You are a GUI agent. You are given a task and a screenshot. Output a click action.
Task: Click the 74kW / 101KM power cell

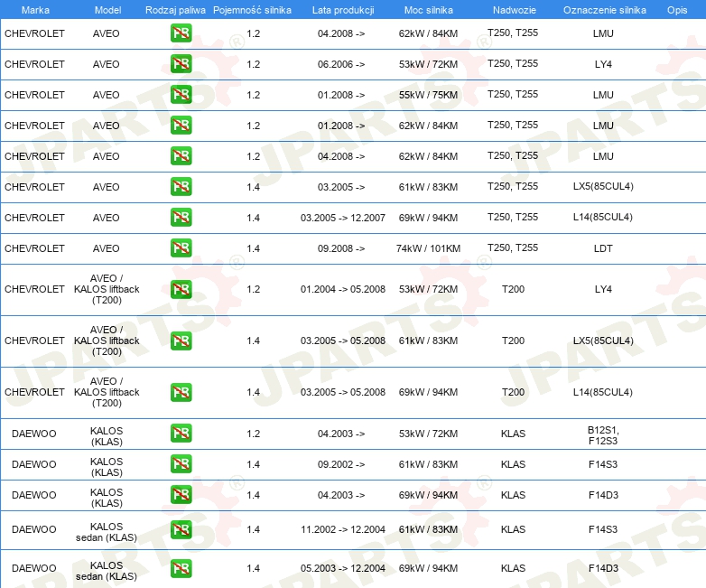(x=428, y=248)
